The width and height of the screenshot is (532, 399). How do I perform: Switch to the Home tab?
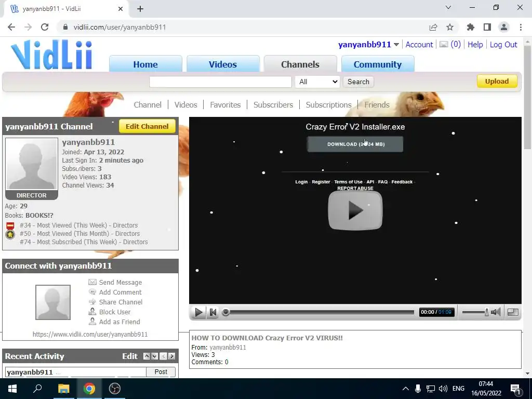145,64
